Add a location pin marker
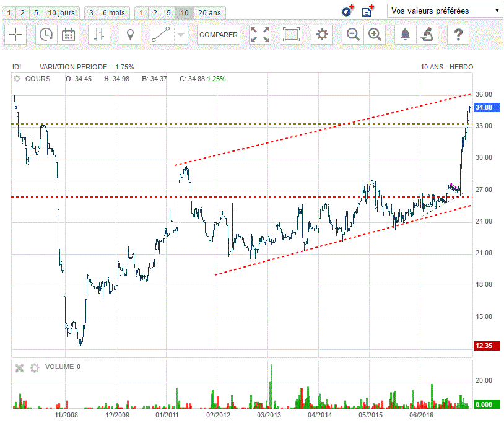The height and width of the screenshot is (423, 504). tap(130, 35)
